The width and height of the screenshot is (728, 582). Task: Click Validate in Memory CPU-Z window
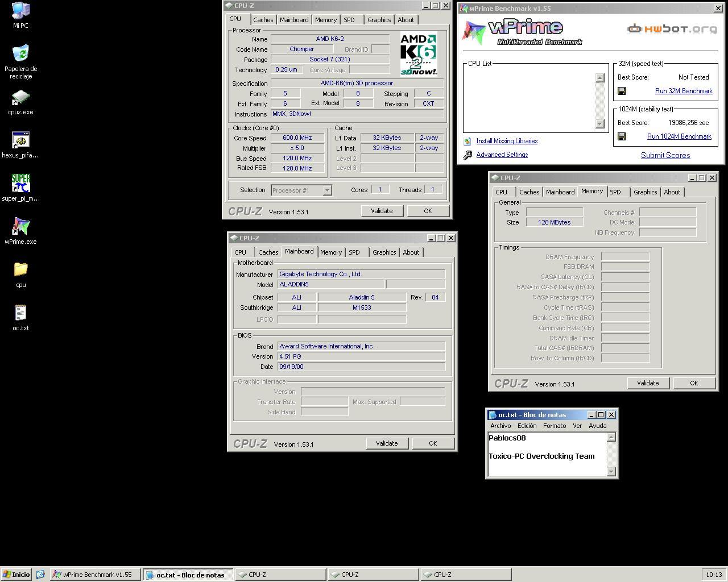648,383
